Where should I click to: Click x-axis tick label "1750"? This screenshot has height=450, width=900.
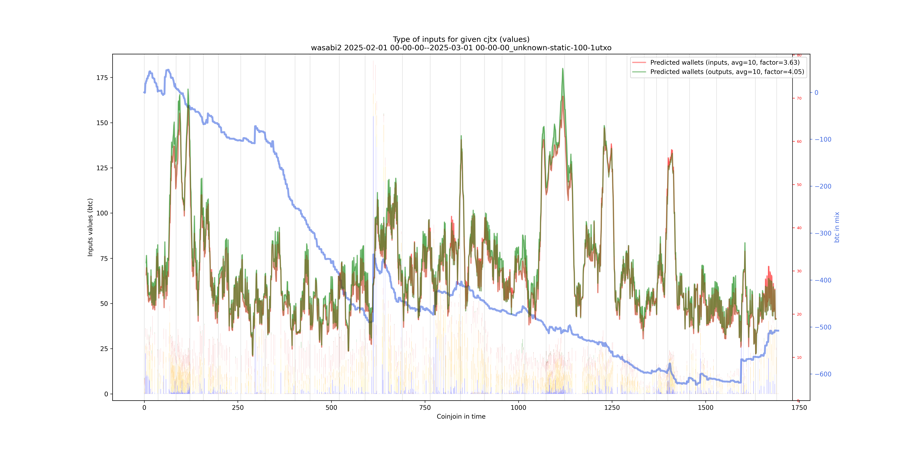[799, 407]
